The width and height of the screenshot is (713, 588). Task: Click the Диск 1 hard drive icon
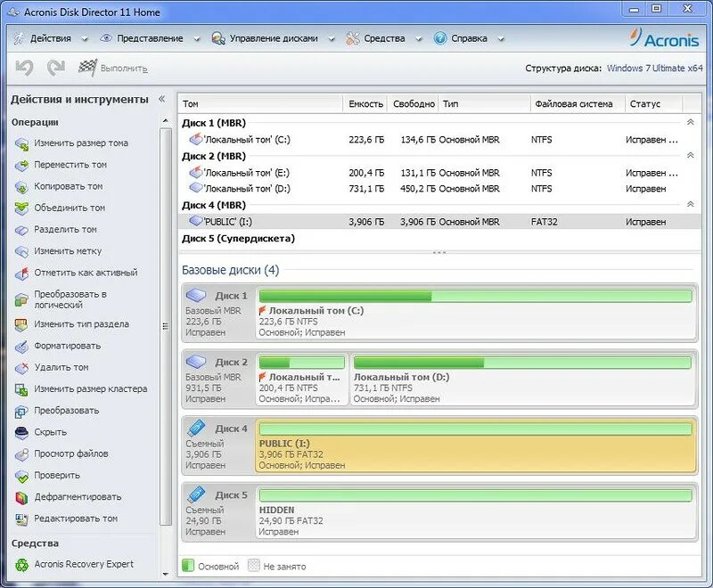tap(196, 296)
